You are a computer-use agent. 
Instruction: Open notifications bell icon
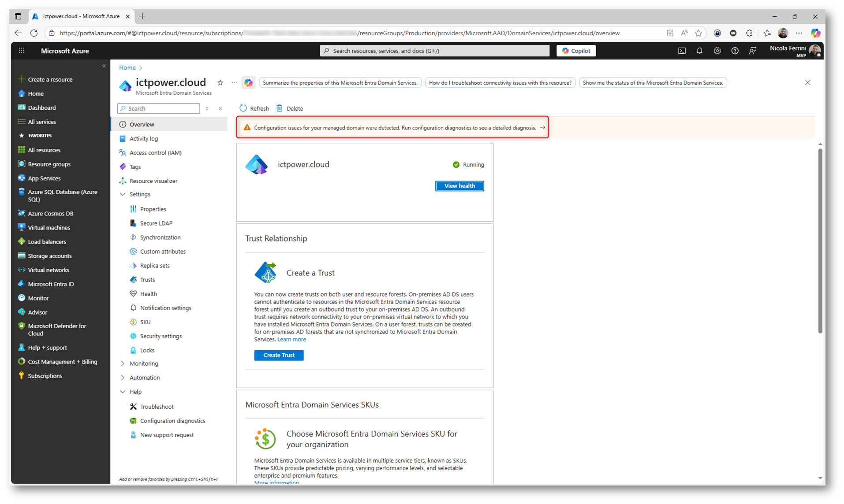699,51
